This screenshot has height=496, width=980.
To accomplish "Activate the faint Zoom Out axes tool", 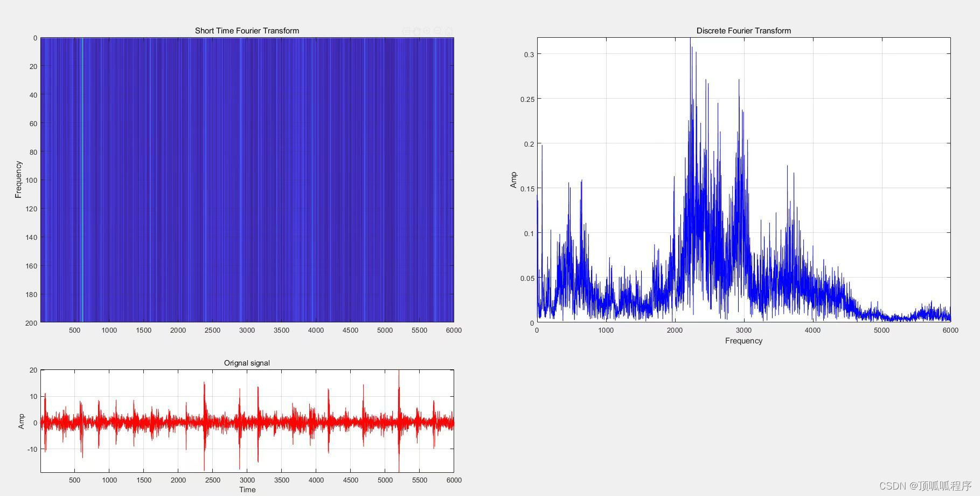I will point(437,31).
